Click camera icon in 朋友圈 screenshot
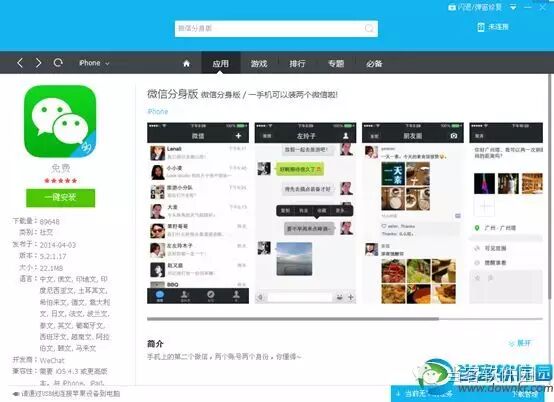The width and height of the screenshot is (554, 402). (454, 136)
